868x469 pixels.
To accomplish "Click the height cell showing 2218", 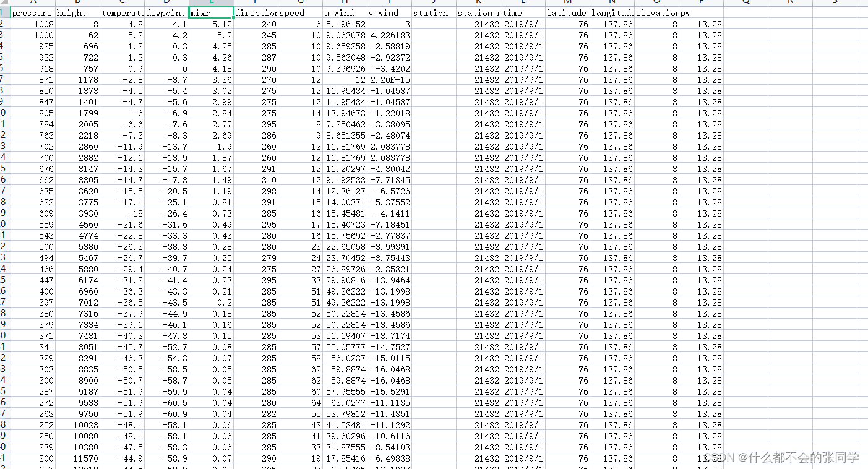I will (77, 136).
